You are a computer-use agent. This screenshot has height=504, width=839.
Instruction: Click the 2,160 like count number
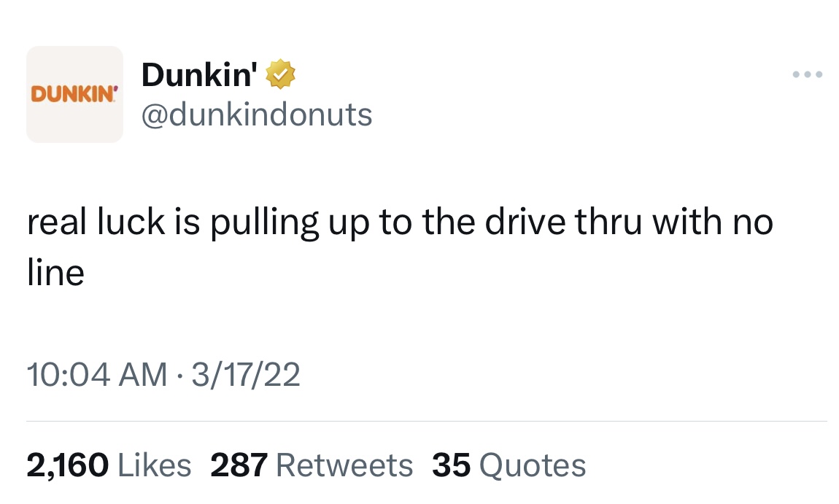point(68,465)
